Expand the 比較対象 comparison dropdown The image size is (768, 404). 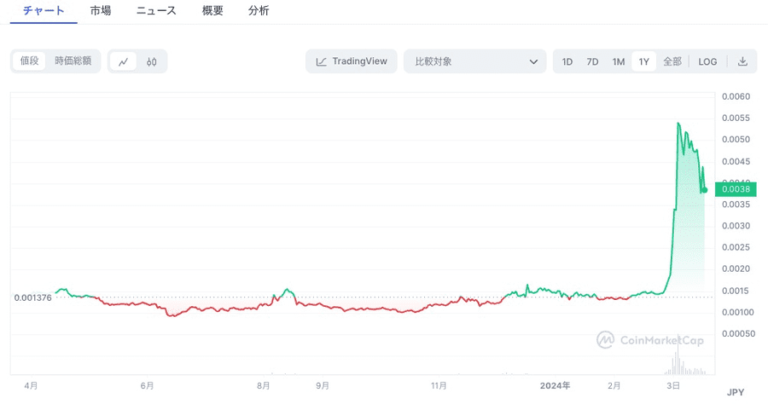coord(475,61)
